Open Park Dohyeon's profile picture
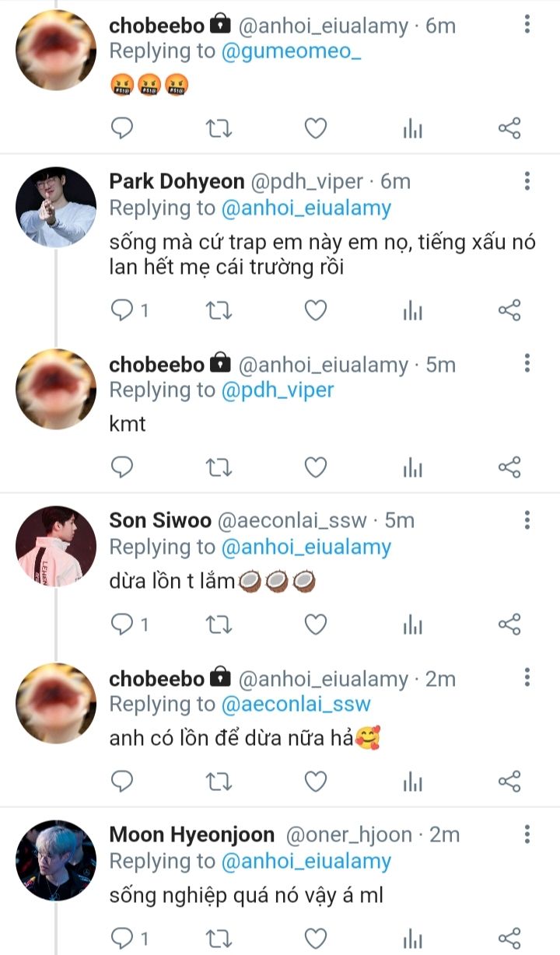The width and height of the screenshot is (560, 955). (x=56, y=207)
